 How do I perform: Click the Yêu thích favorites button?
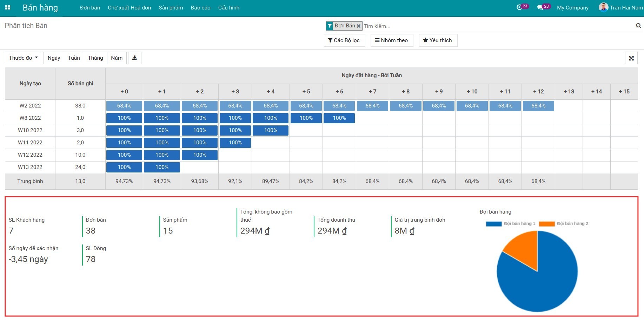[438, 40]
